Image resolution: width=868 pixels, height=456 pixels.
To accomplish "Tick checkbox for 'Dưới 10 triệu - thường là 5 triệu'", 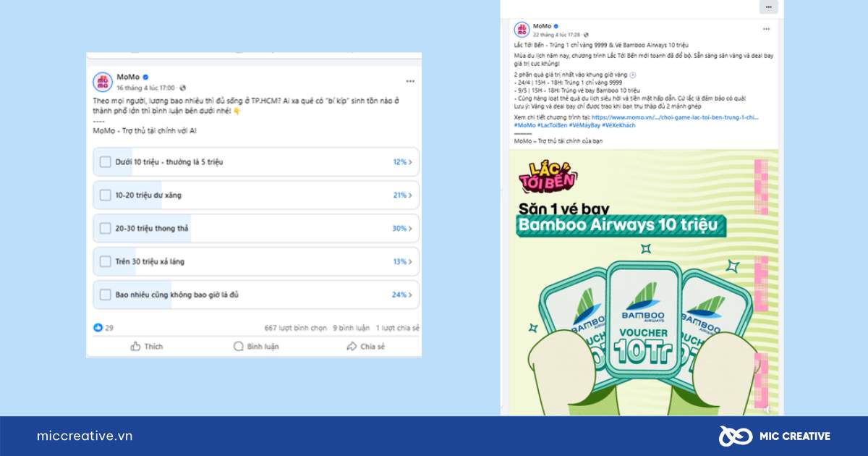I will coord(106,162).
